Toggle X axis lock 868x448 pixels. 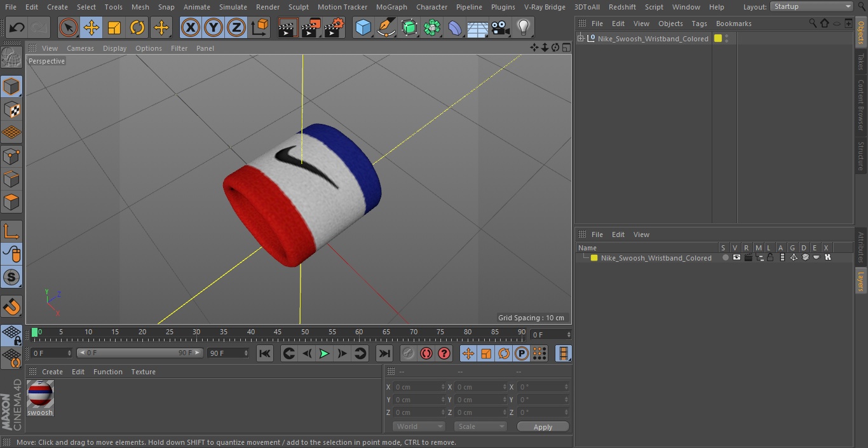pos(190,28)
